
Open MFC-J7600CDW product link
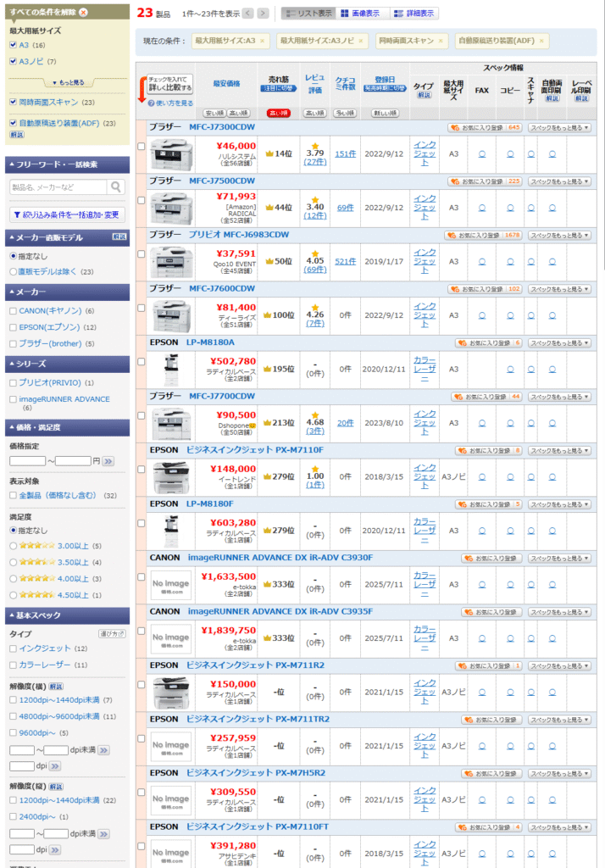[222, 289]
